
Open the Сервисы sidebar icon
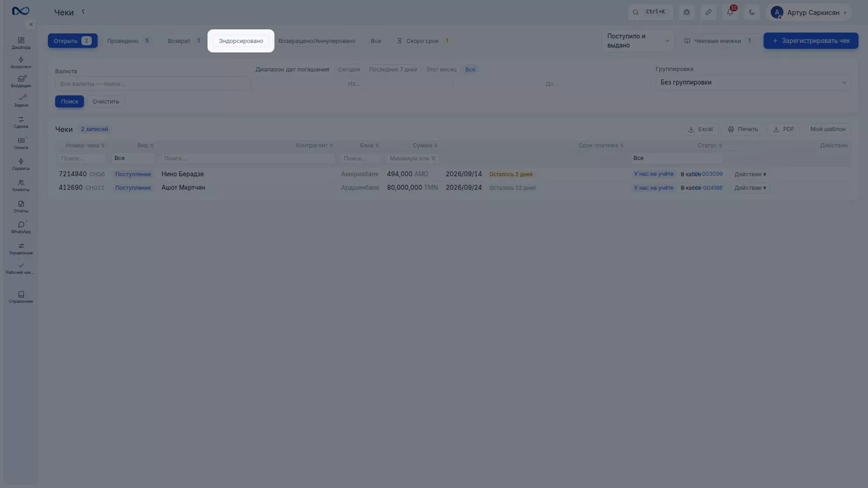click(x=21, y=164)
